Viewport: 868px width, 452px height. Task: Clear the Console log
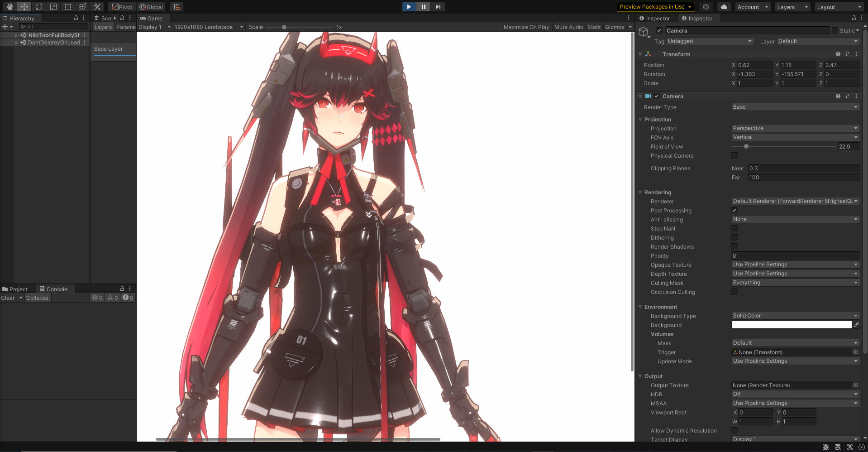pyautogui.click(x=8, y=298)
